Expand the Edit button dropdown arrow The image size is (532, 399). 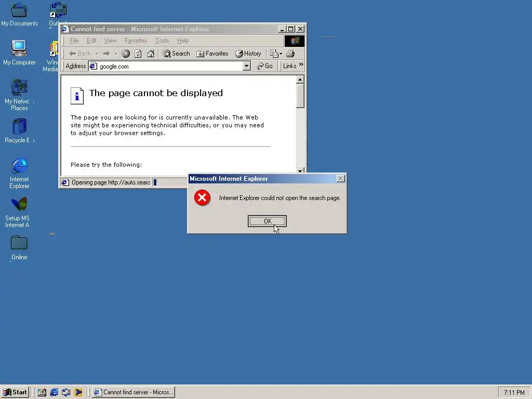281,54
